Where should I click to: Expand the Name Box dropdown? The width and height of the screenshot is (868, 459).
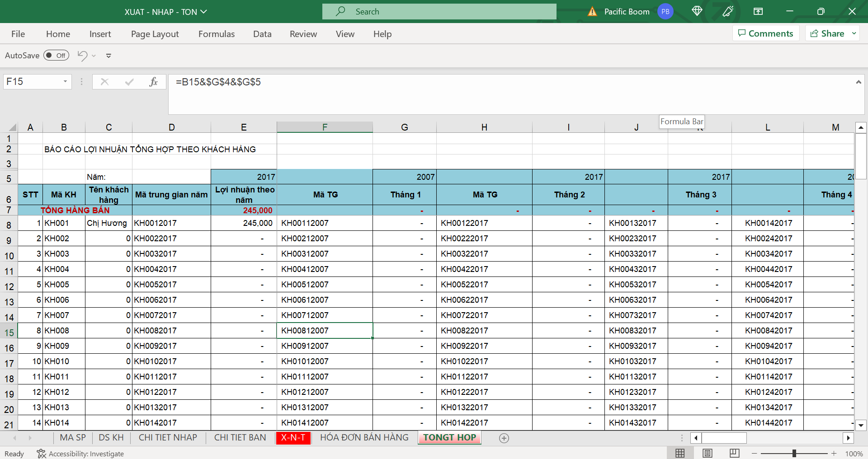(x=65, y=82)
